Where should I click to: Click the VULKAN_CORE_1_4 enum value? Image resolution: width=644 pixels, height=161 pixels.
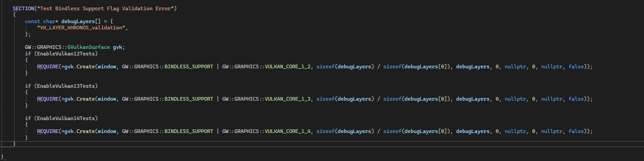tap(288, 131)
